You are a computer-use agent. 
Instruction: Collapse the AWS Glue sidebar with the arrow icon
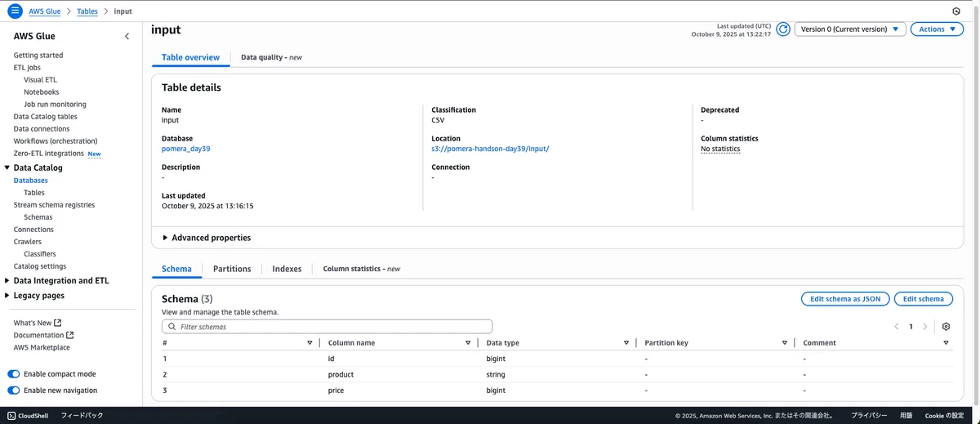[127, 36]
